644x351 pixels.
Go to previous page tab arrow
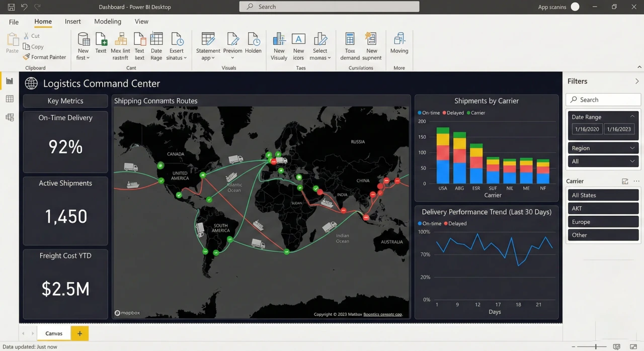(23, 333)
